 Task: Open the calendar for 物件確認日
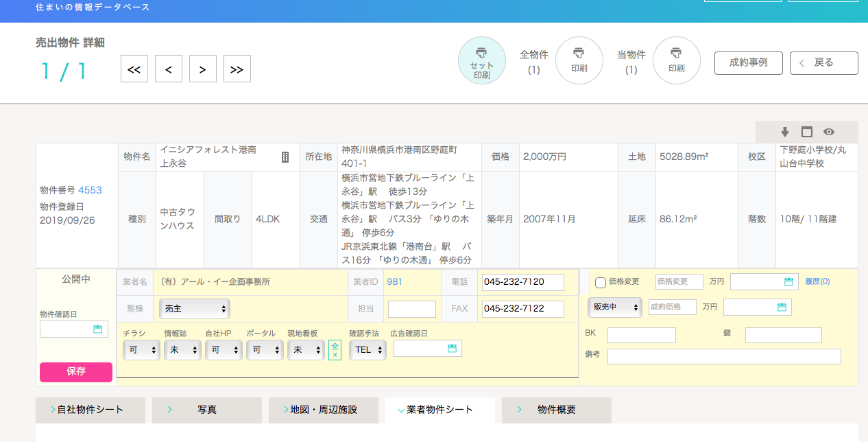tap(97, 329)
